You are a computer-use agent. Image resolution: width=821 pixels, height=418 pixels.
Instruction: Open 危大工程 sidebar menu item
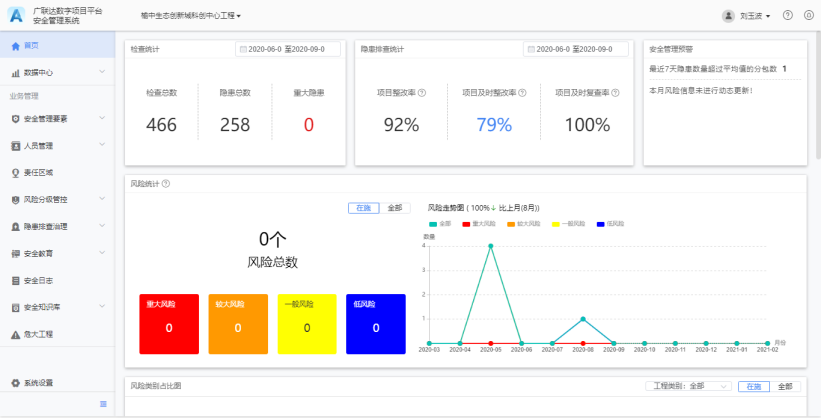pyautogui.click(x=41, y=334)
